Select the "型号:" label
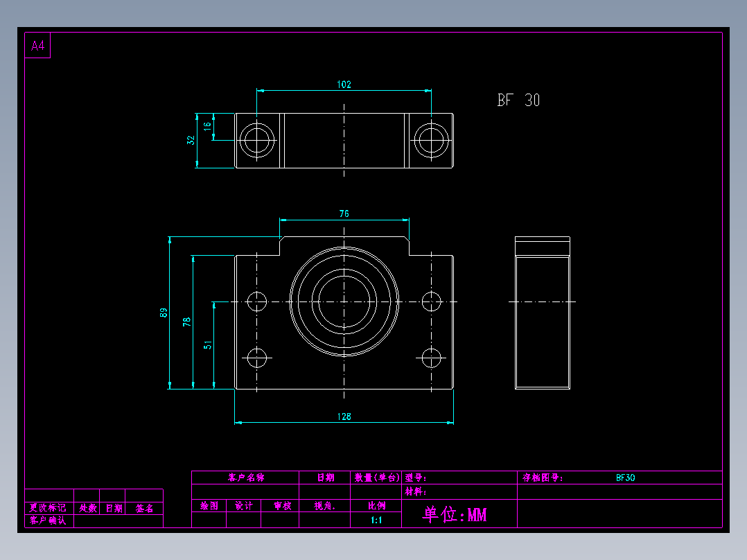 click(416, 478)
